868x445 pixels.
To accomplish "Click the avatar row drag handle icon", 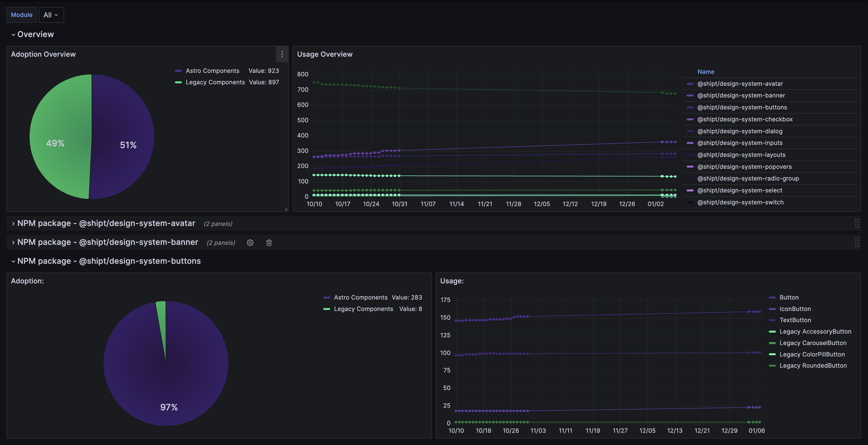I will [x=857, y=223].
